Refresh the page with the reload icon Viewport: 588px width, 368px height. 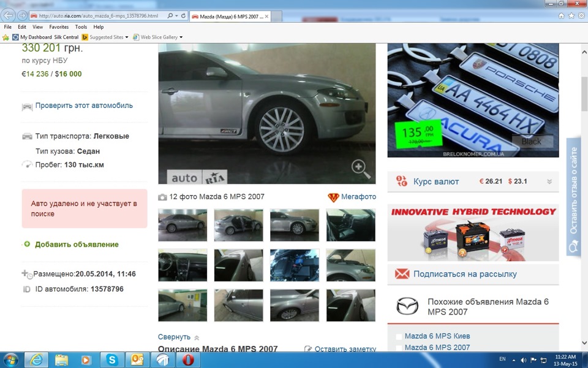(183, 16)
